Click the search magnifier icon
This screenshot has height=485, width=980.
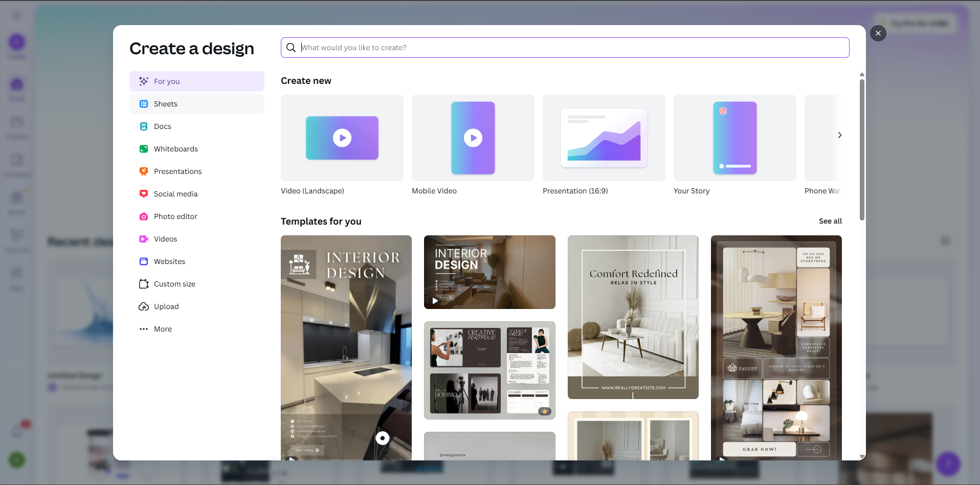click(291, 47)
